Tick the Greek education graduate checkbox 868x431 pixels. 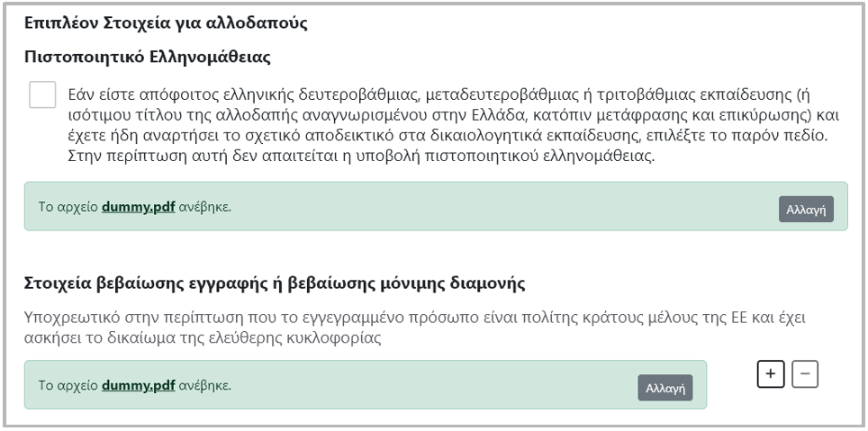click(42, 94)
